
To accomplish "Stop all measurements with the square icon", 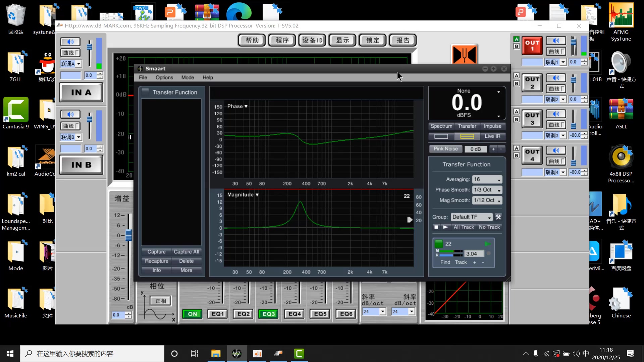I will click(436, 227).
